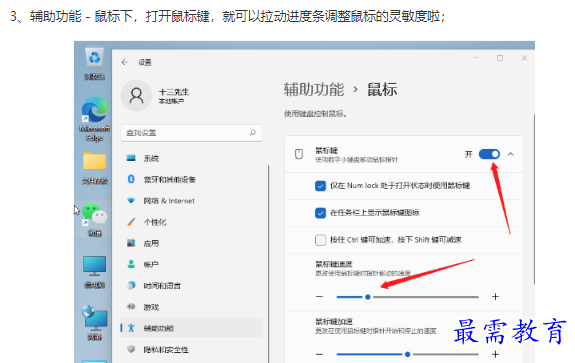Click the magnifier icon in the search box

point(253,132)
